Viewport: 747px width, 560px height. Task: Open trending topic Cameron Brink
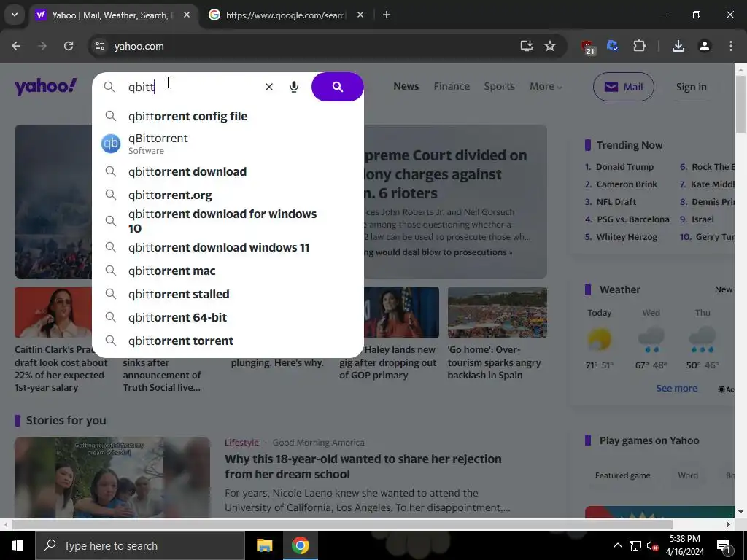pos(627,184)
